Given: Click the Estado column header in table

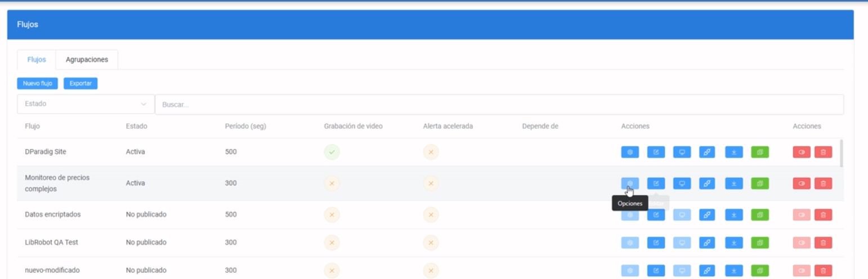Looking at the screenshot, I should [136, 126].
